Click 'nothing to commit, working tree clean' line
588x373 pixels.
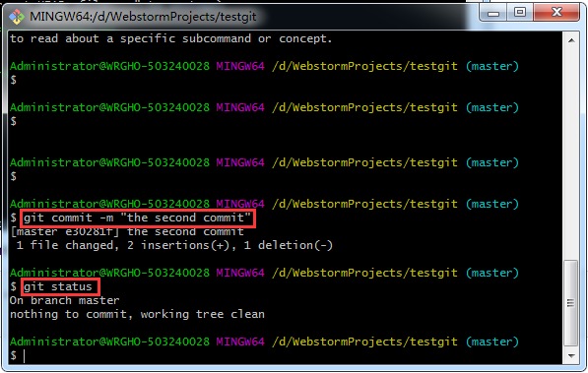(x=137, y=314)
